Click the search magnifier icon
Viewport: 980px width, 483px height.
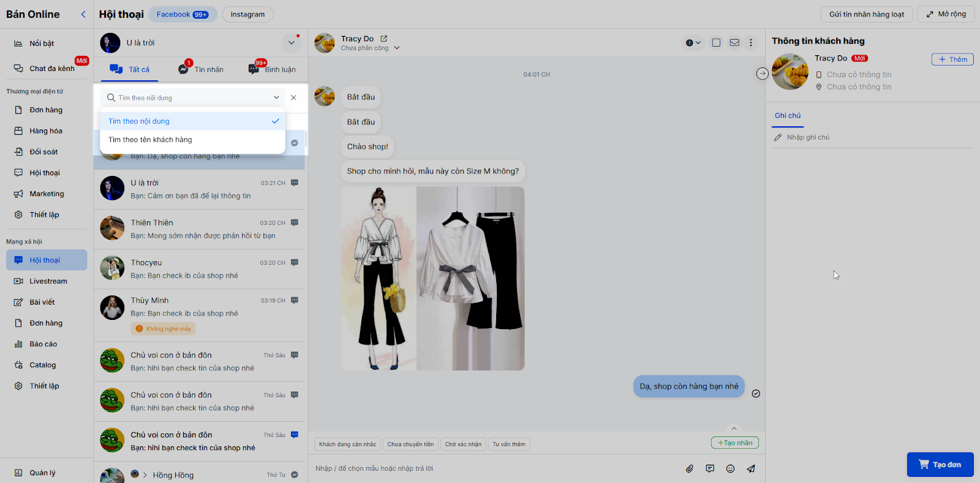[111, 97]
